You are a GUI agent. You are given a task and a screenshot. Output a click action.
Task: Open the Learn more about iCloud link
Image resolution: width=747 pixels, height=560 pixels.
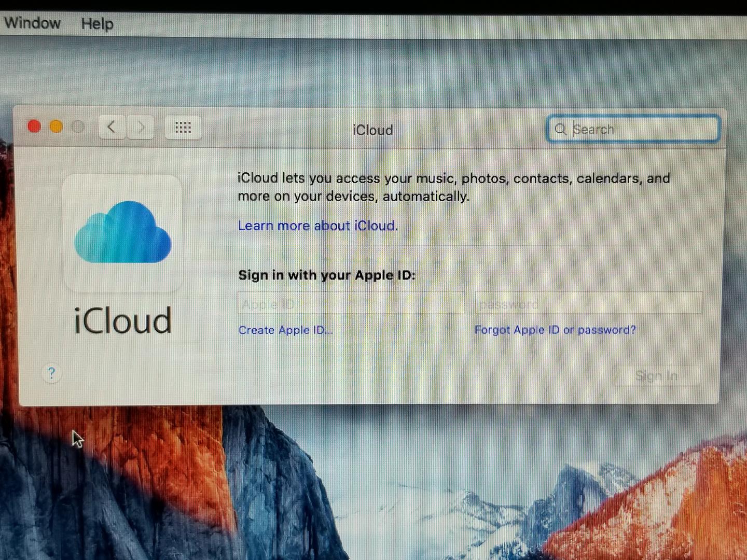point(317,226)
